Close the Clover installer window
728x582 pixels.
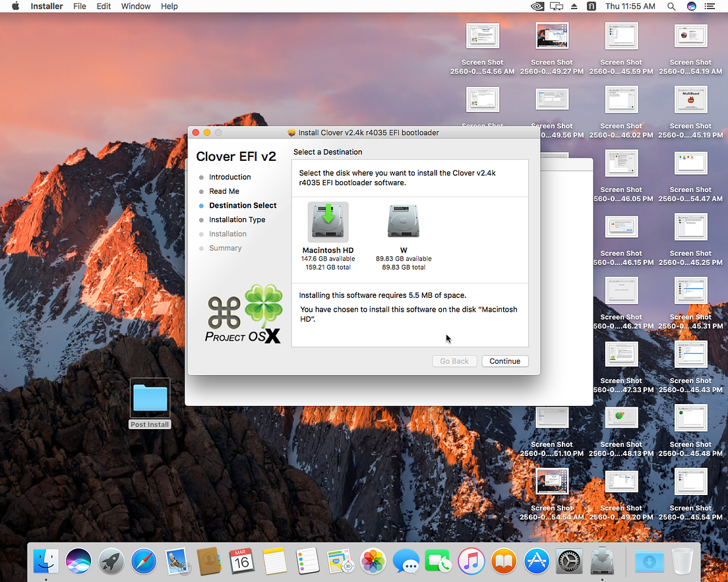(x=196, y=132)
